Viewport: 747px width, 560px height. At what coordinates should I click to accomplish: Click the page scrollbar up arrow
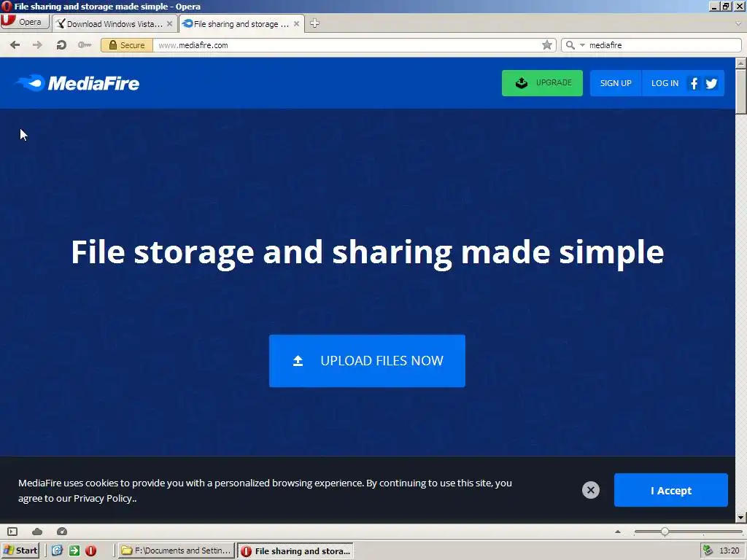[x=741, y=63]
